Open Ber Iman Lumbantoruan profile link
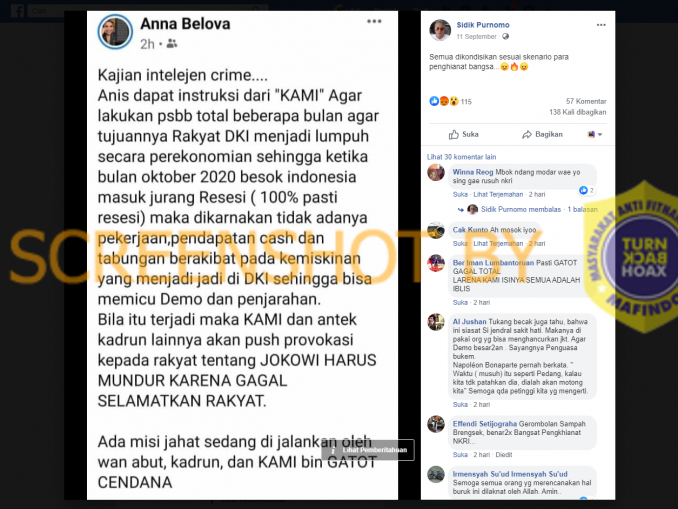Viewport: 678px width, 509px height. coord(493,263)
